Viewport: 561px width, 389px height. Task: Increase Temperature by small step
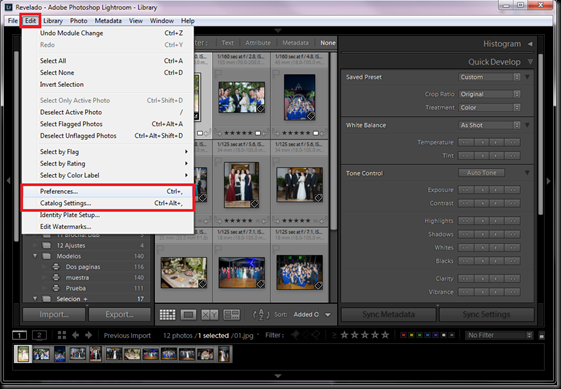(x=496, y=142)
